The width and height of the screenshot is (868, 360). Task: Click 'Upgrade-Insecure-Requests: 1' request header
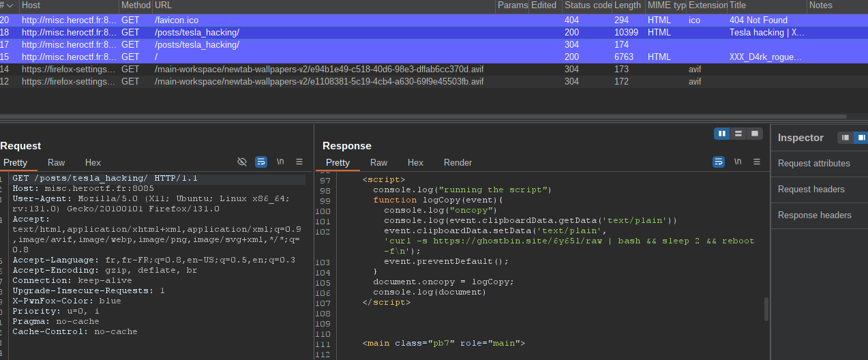[x=89, y=290]
